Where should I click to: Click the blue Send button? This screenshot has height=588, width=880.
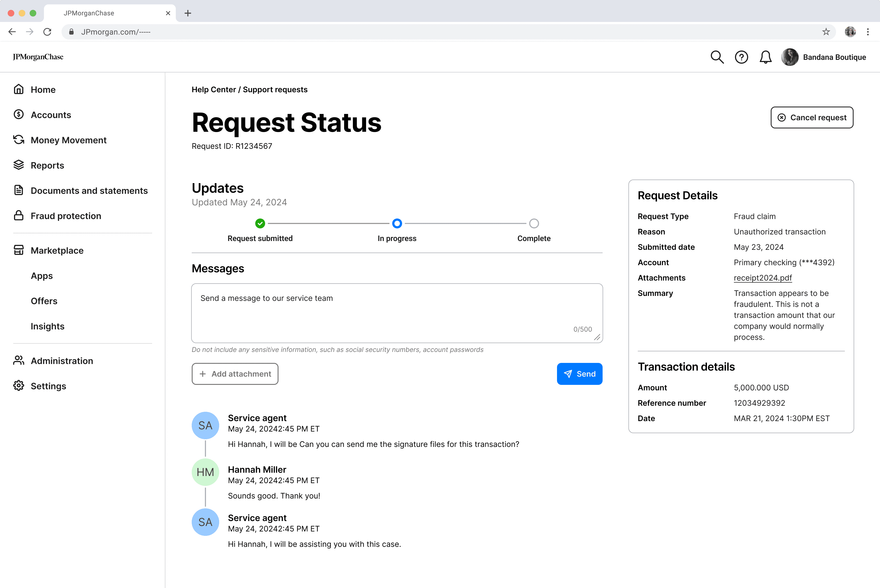coord(579,374)
